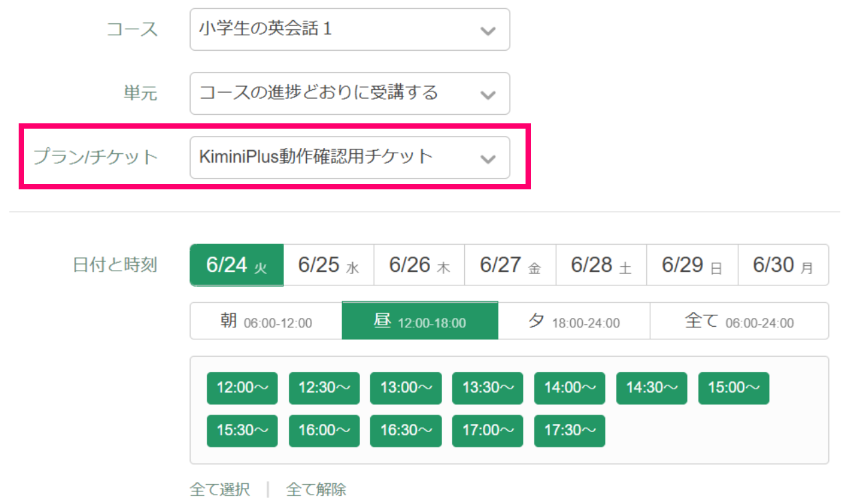Click the 単元 field label
This screenshot has width=855, height=504.
(x=141, y=93)
